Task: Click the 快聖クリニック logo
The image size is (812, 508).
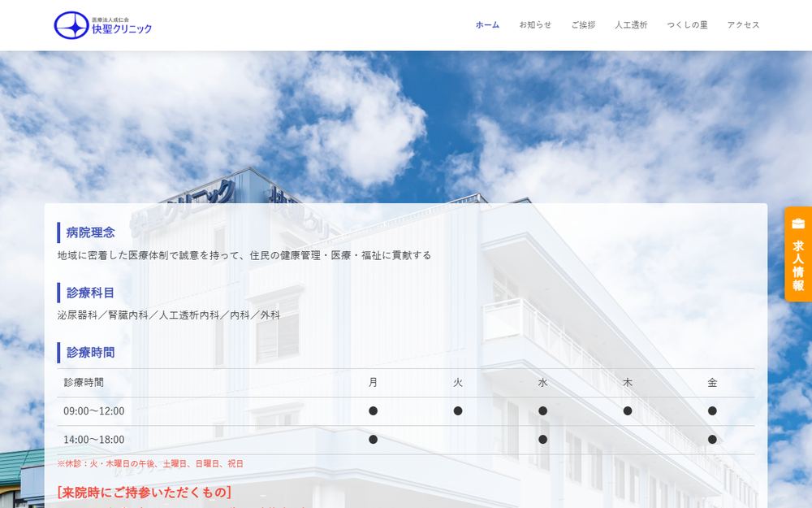Action: pyautogui.click(x=103, y=25)
